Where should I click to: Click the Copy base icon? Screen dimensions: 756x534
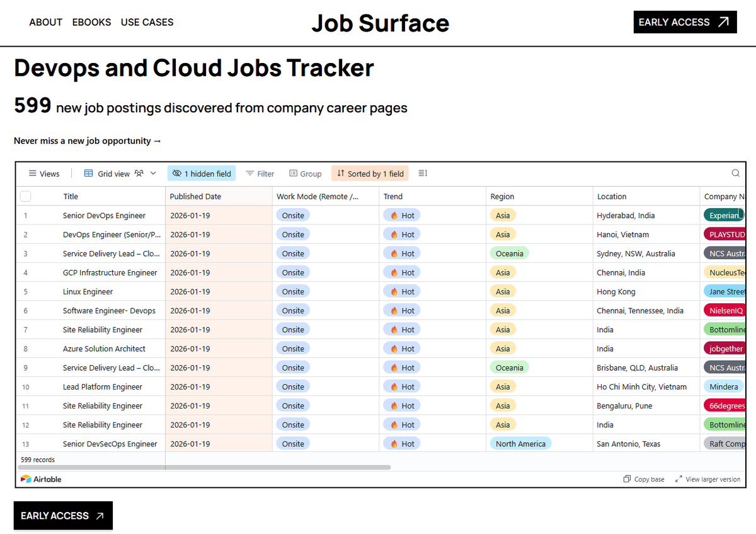(x=627, y=479)
